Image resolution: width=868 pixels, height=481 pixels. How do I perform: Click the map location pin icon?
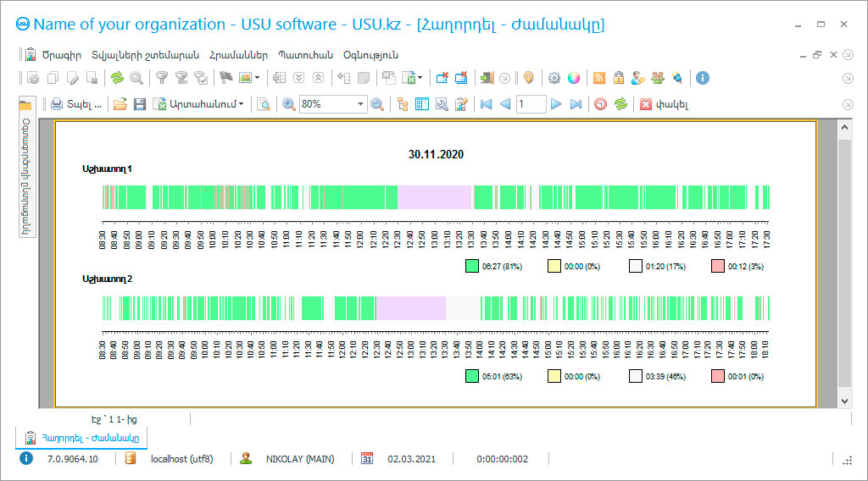[x=528, y=78]
